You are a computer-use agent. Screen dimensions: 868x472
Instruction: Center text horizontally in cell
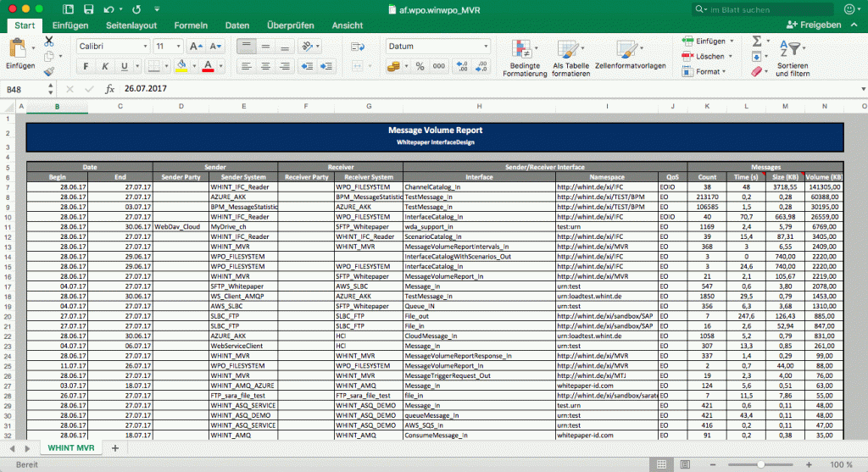pyautogui.click(x=265, y=66)
